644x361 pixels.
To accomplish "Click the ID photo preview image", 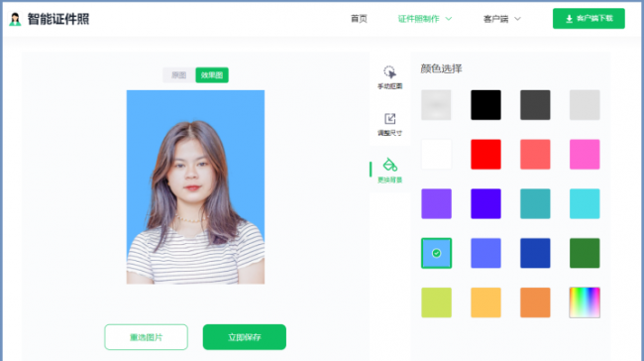I will [195, 187].
